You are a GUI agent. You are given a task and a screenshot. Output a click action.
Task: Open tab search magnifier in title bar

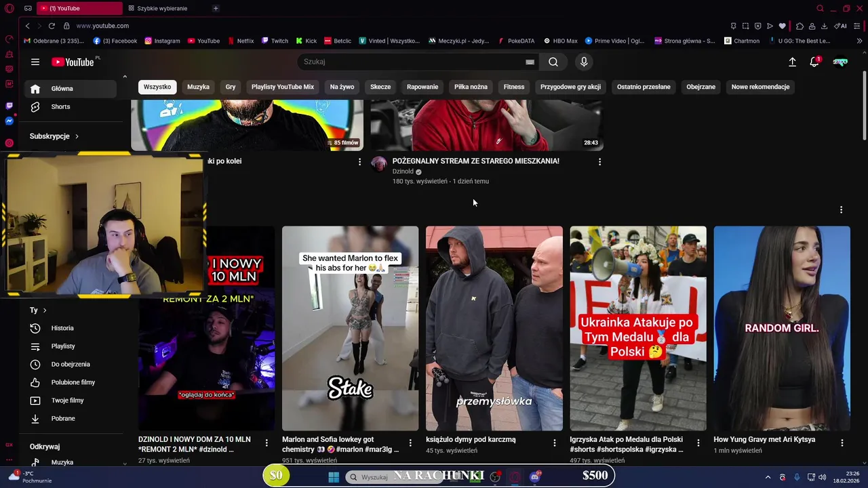pos(820,8)
